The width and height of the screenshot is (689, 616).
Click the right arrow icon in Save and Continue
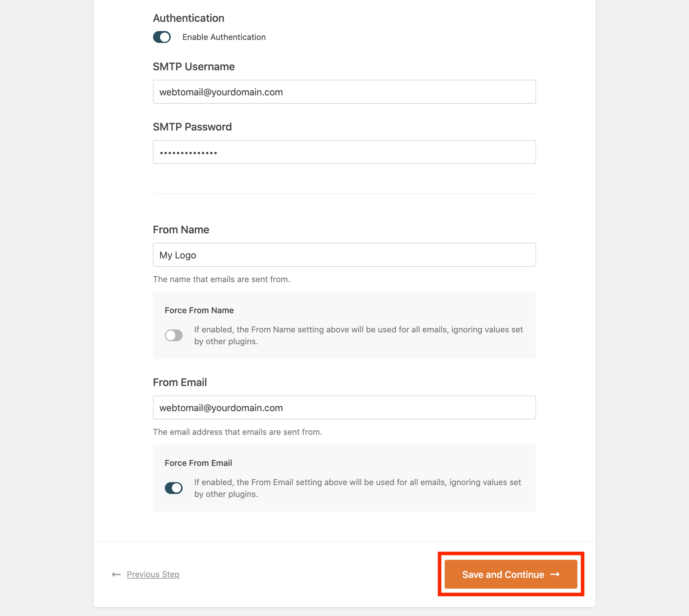[x=555, y=574]
